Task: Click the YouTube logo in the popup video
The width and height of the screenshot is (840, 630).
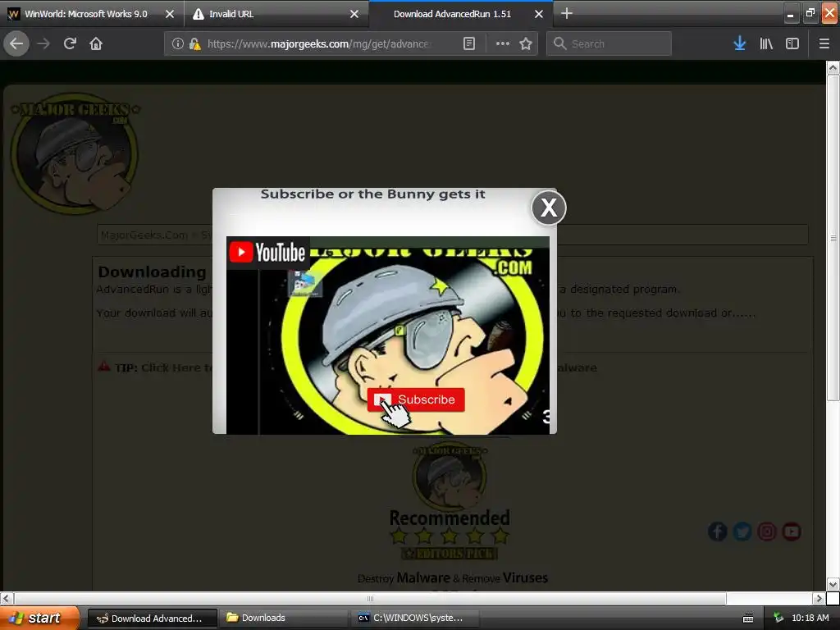Action: (267, 252)
